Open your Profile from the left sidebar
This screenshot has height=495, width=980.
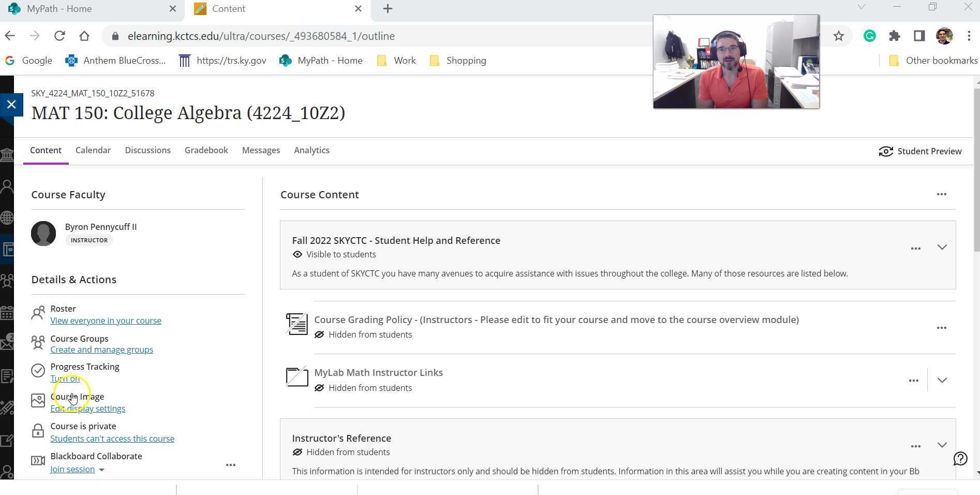coord(7,186)
